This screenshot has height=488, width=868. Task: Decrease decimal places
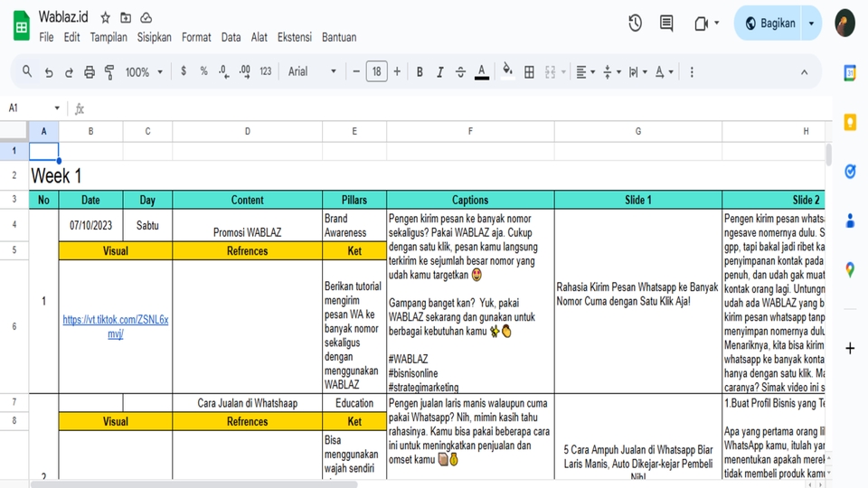click(x=223, y=71)
